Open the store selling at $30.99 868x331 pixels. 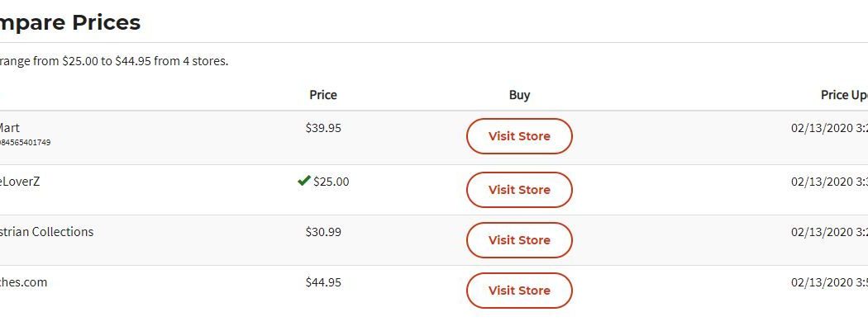click(x=519, y=240)
